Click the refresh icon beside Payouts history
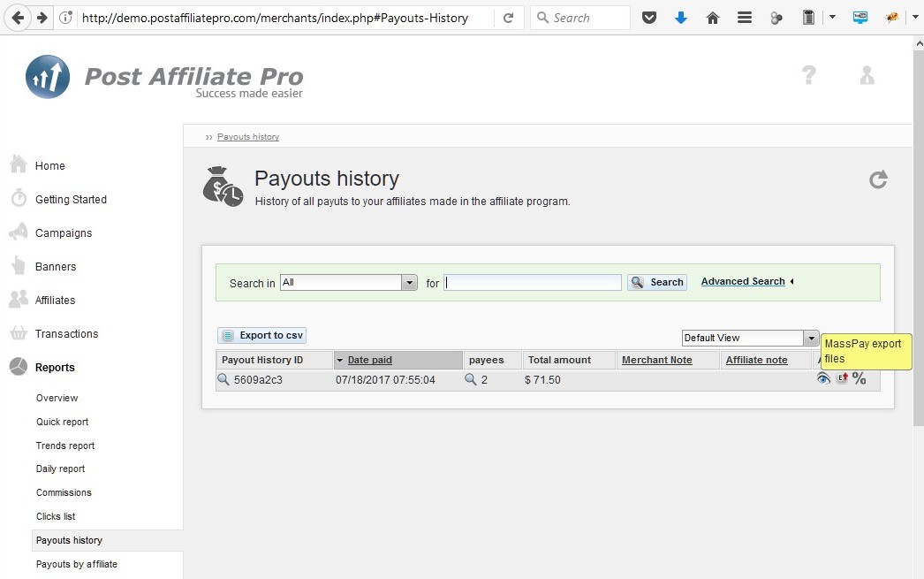924x579 pixels. pos(877,180)
